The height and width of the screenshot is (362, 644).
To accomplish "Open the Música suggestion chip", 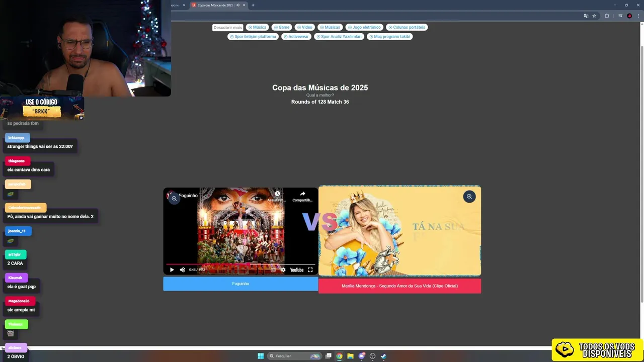I will pos(257,27).
